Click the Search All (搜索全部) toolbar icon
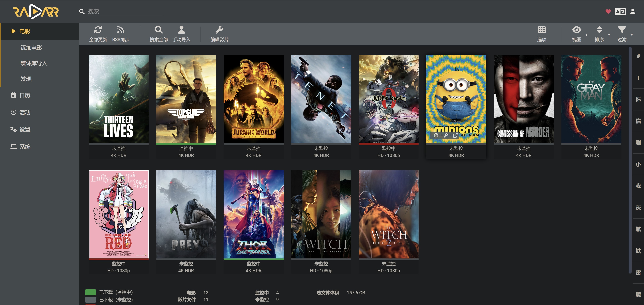 (158, 30)
